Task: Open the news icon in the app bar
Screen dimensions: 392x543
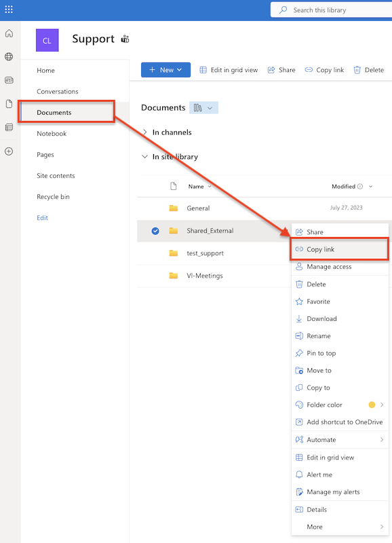Action: point(9,80)
